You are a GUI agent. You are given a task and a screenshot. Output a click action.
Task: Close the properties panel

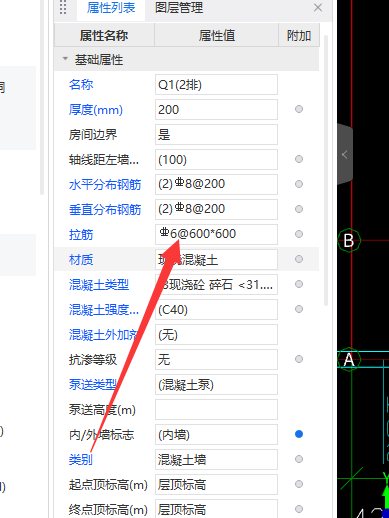318,8
